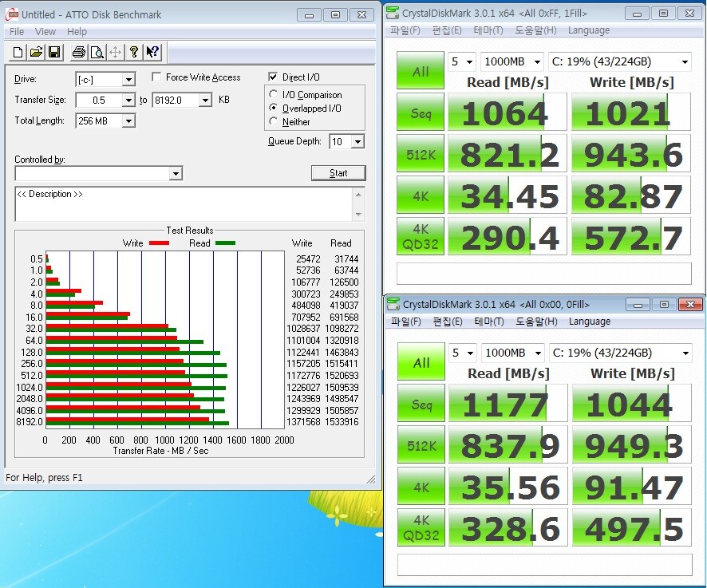This screenshot has height=588, width=707.
Task: Click the Seq button in bottom CrystalDiskMark
Action: (421, 404)
